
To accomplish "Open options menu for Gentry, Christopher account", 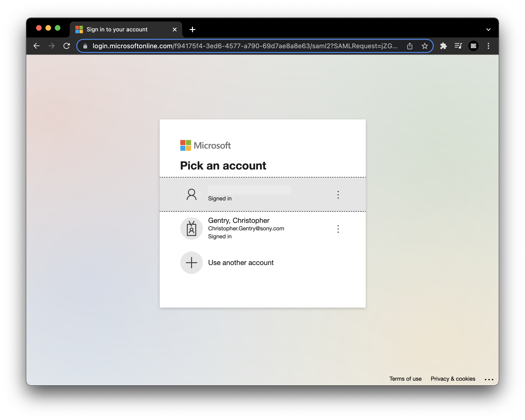I will tap(338, 229).
